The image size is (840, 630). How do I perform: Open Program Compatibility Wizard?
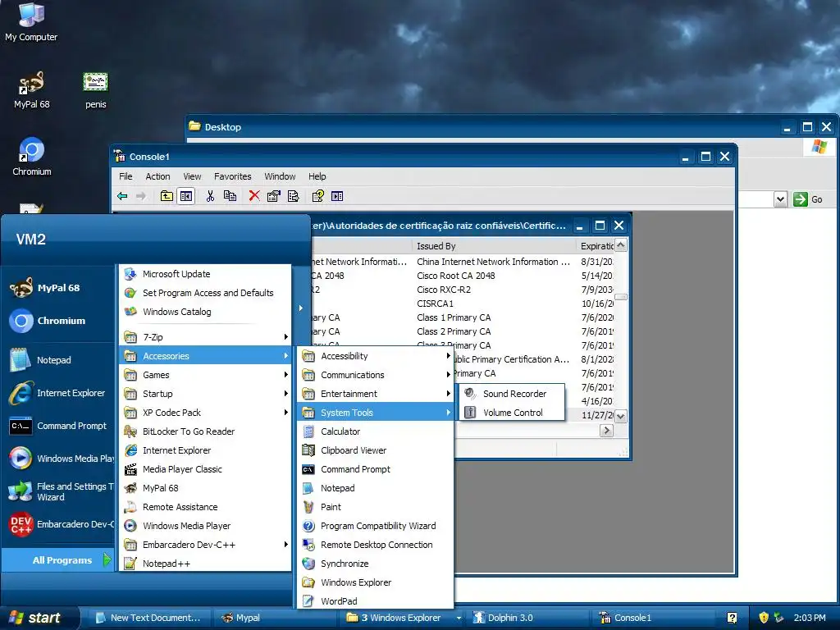[376, 526]
